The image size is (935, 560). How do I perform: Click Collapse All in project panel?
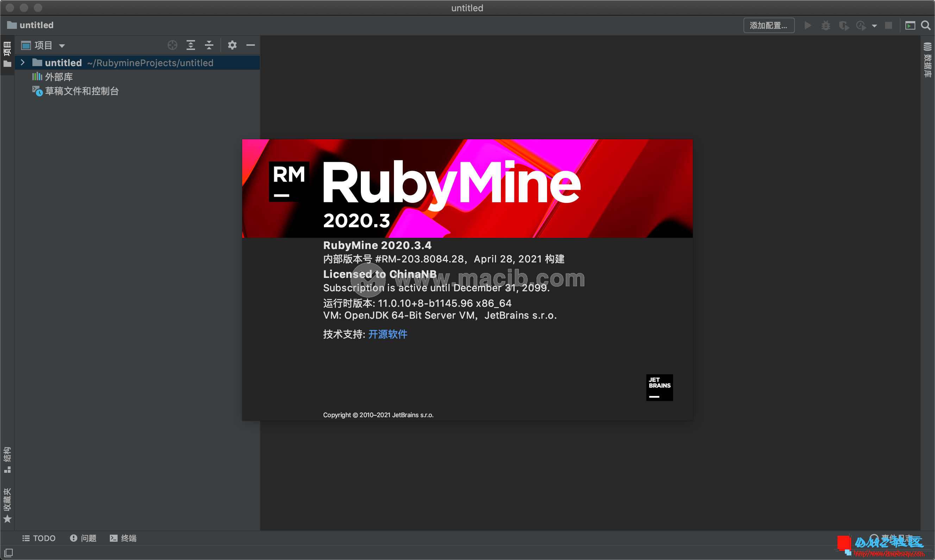(209, 45)
